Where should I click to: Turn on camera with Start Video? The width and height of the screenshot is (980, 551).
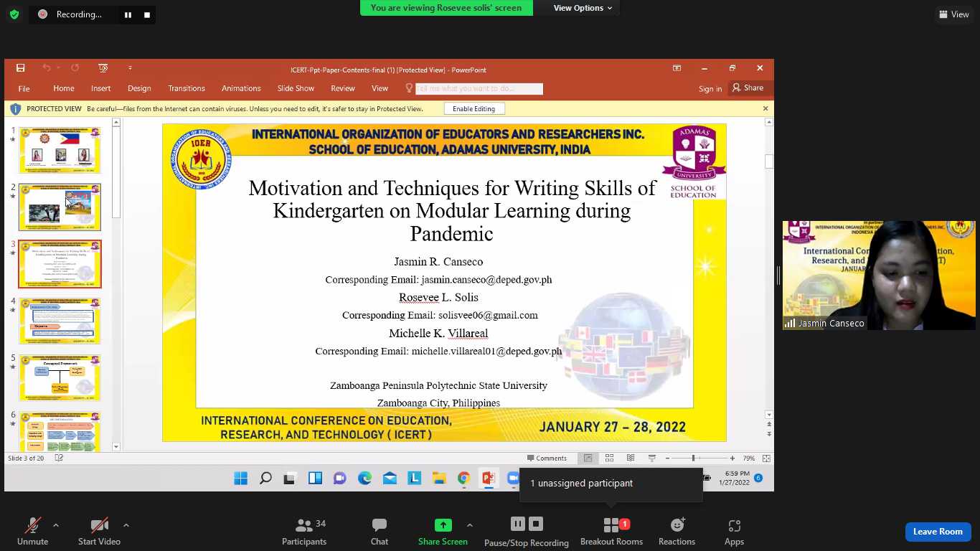pyautogui.click(x=99, y=532)
